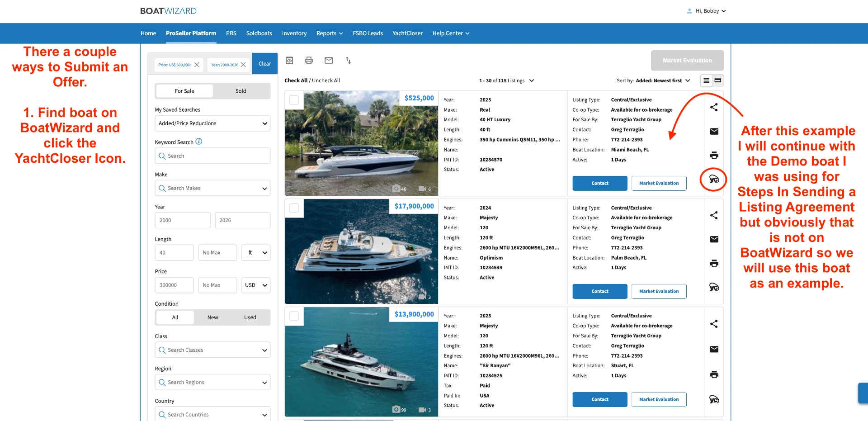Expand the 1 - 30 of 115 Listings dropdown
868x421 pixels.
point(506,80)
